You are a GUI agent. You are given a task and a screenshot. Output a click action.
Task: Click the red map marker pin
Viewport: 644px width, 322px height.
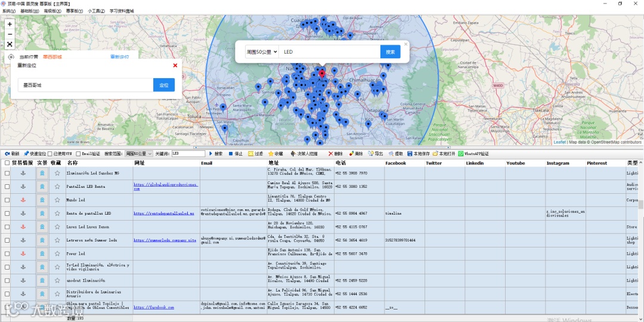point(322,74)
